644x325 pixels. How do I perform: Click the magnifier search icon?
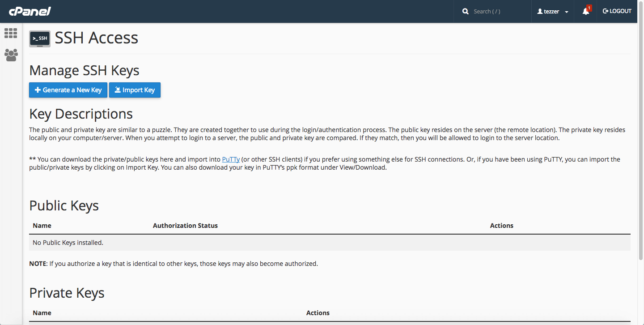tap(466, 11)
